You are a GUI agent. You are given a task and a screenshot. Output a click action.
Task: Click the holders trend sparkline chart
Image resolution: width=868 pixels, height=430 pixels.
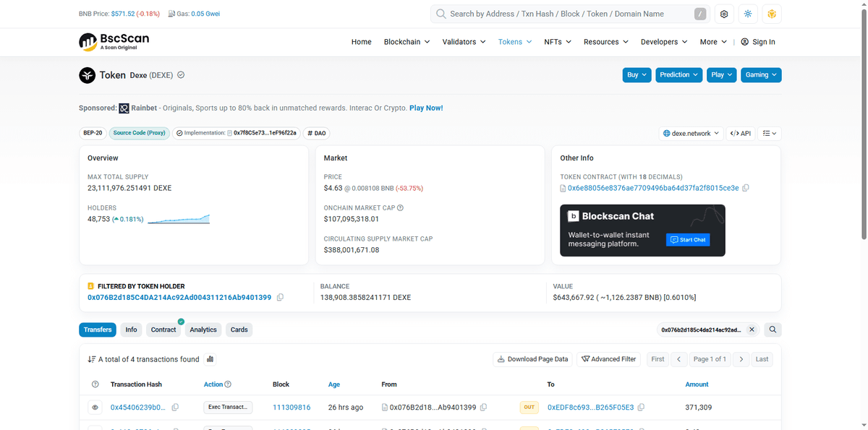pyautogui.click(x=179, y=219)
